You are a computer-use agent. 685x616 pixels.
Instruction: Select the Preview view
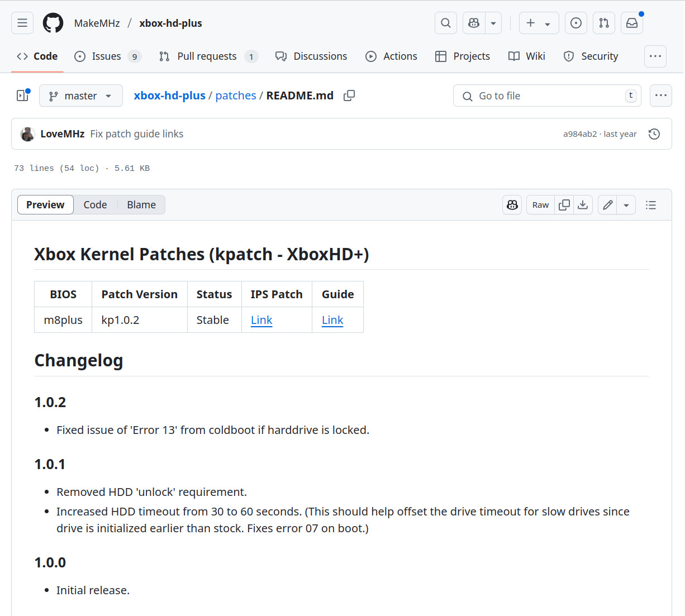(45, 205)
